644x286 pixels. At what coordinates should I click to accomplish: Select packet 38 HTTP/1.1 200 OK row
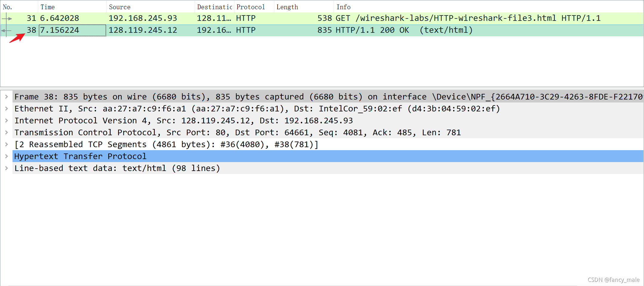pos(322,30)
